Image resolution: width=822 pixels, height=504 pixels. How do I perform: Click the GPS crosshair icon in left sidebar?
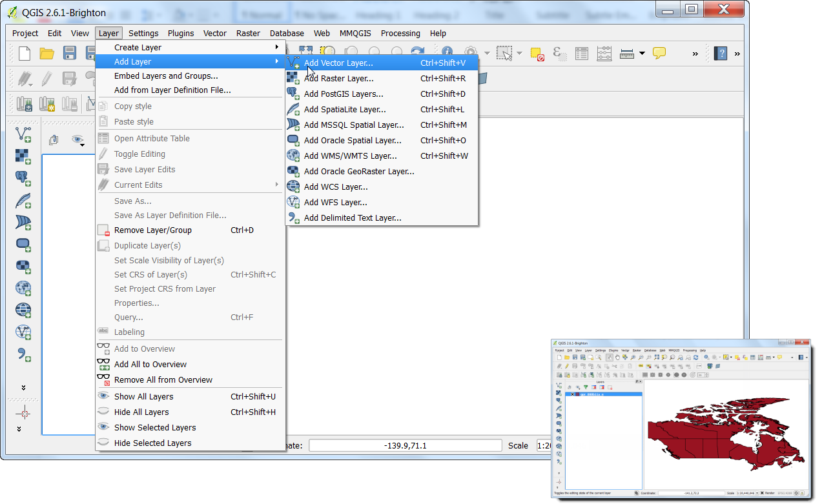[x=23, y=412]
